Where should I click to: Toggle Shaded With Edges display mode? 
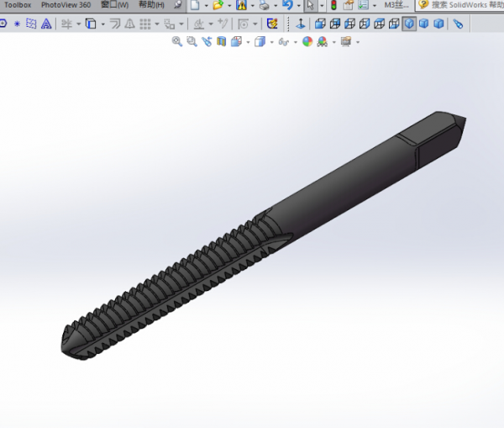pos(408,24)
